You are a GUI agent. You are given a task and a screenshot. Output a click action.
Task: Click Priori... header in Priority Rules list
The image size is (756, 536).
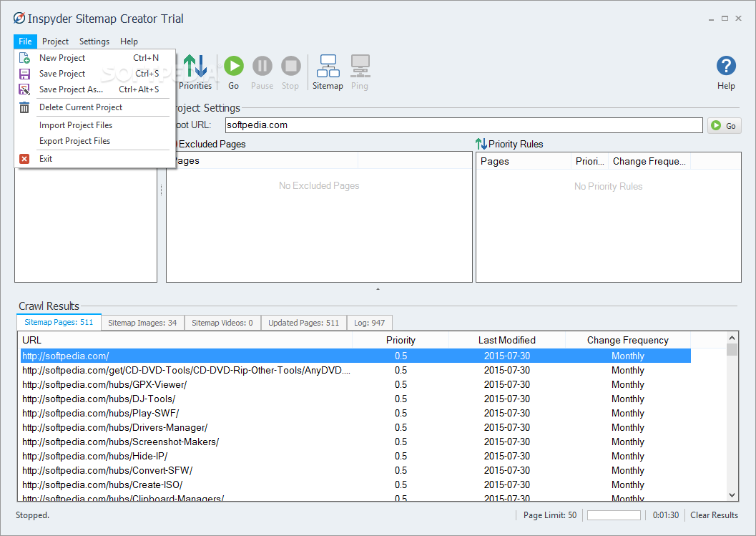coord(589,161)
